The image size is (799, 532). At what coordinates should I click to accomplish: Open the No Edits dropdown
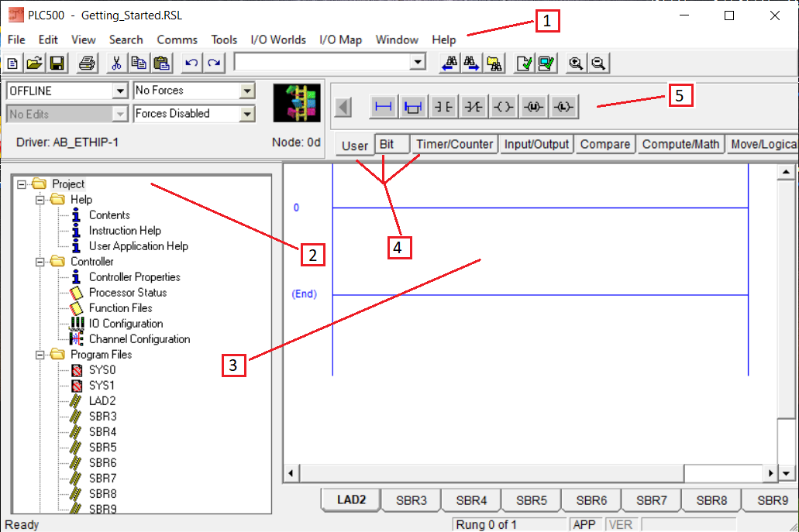tap(120, 114)
